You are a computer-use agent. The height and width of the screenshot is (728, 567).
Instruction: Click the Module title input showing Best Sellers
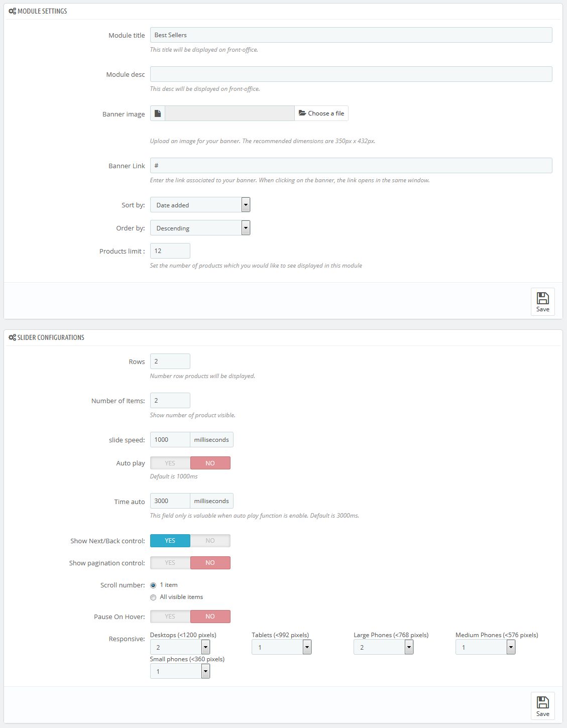(351, 35)
